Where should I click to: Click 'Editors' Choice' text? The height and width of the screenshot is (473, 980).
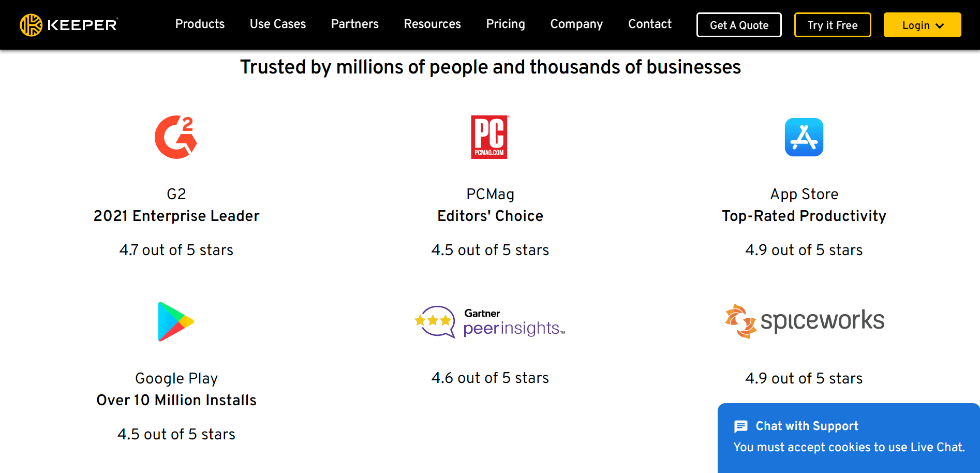tap(490, 216)
